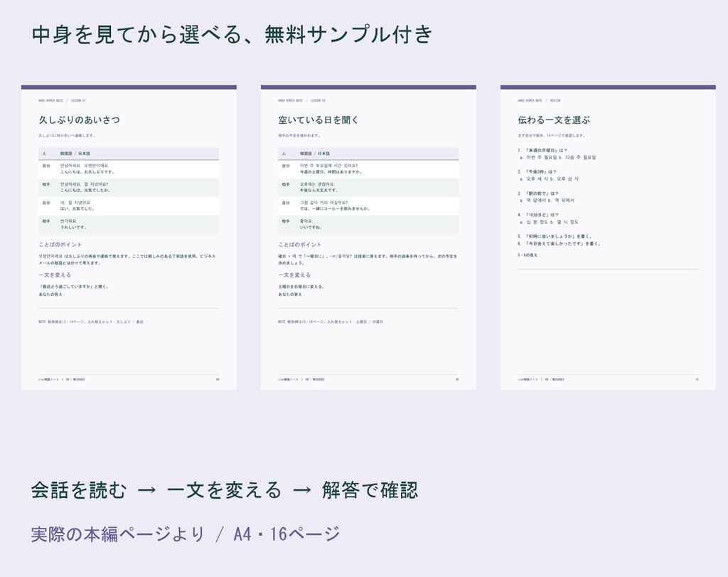
Task: Click あなたの答え label on Lesson 01 page
Action: pos(51,295)
